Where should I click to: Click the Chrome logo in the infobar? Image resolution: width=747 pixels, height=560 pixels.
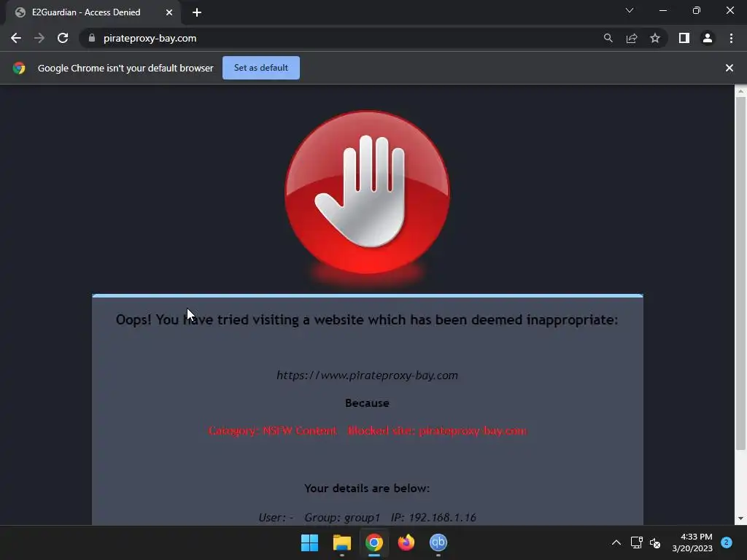(19, 68)
